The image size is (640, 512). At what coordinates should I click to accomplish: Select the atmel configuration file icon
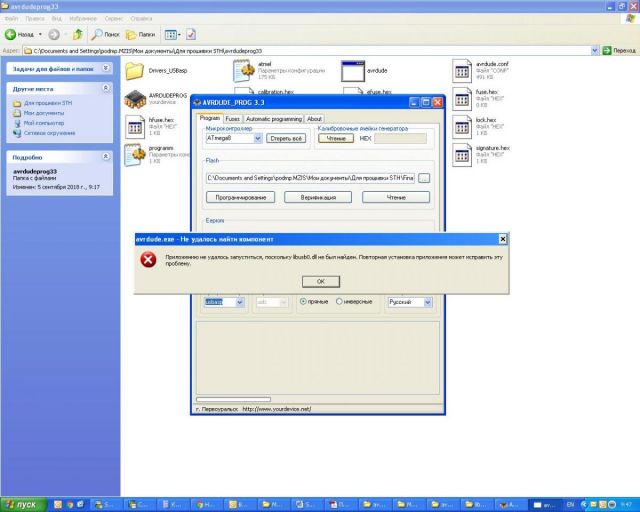pos(244,70)
